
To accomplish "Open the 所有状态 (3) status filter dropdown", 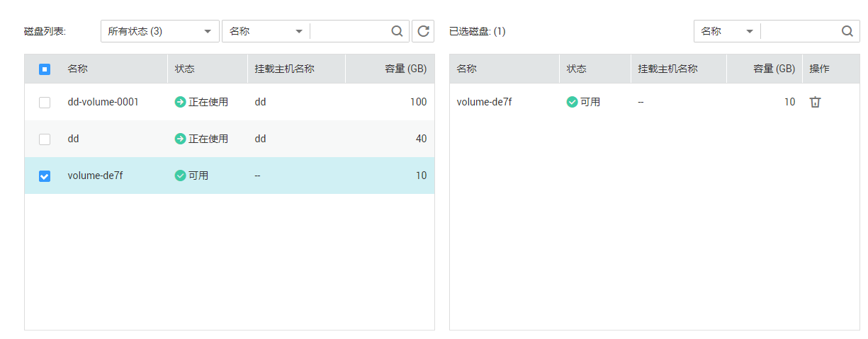I will (160, 31).
